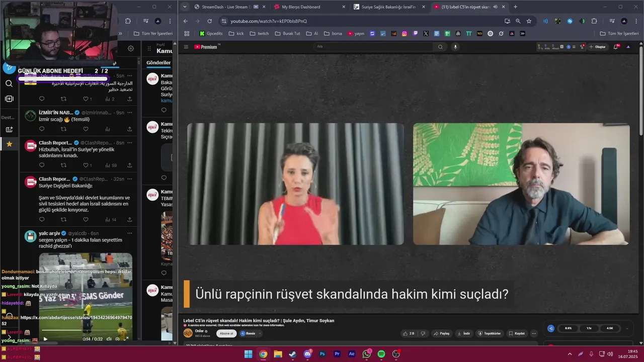Image resolution: width=644 pixels, height=362 pixels.
Task: Open the kick bookmarks folder
Action: pyautogui.click(x=236, y=34)
